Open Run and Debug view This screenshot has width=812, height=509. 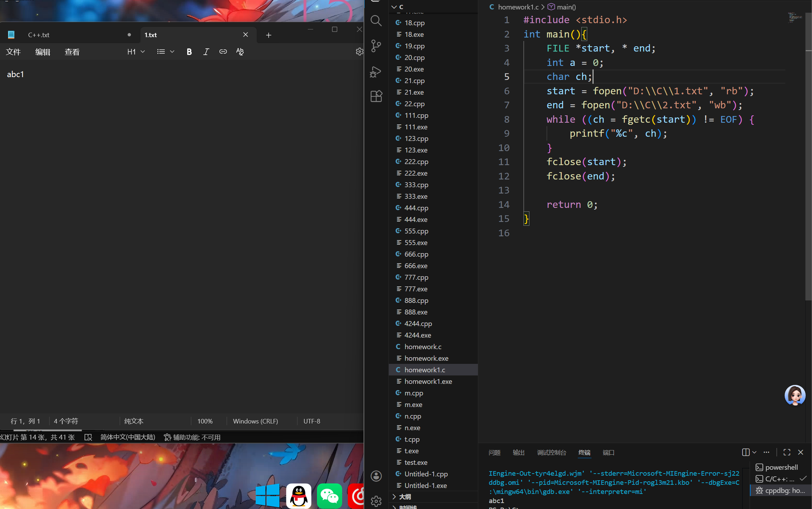376,72
